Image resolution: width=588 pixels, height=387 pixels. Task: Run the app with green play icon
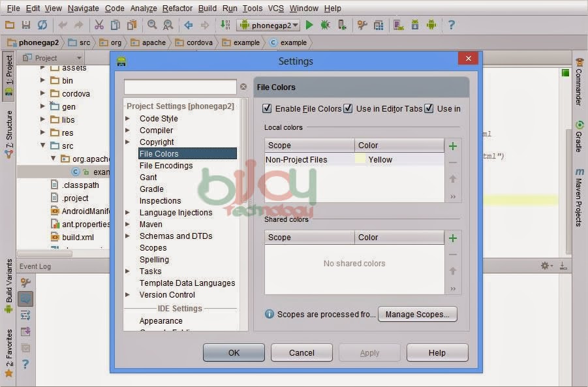(x=309, y=25)
